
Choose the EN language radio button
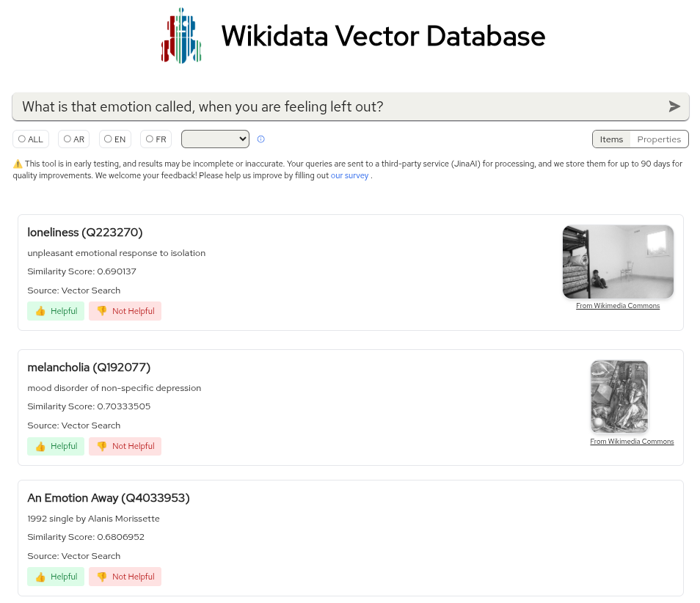[108, 139]
